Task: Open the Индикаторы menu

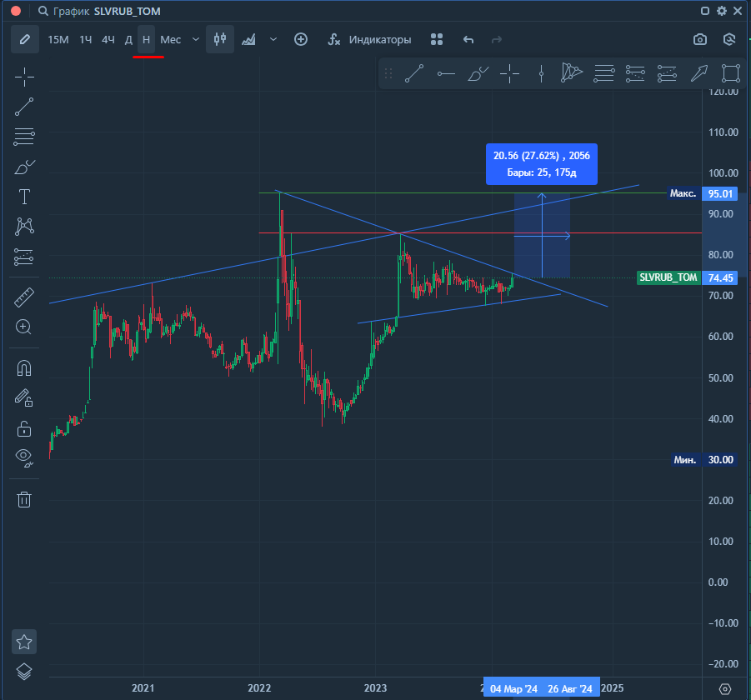Action: point(369,40)
